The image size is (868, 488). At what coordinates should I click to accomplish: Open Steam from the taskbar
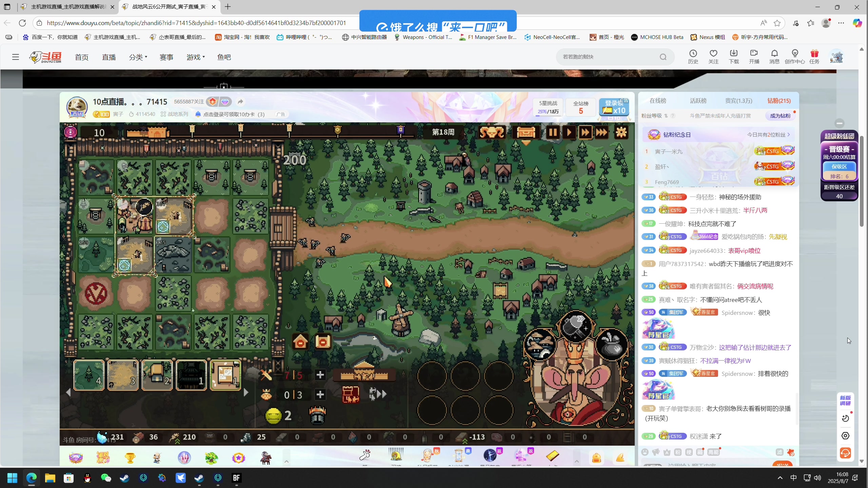[124, 478]
